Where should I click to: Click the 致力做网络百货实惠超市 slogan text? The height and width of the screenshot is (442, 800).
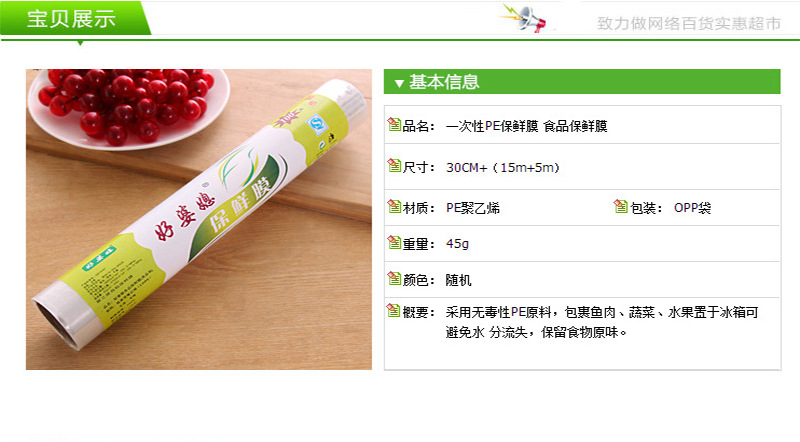point(689,23)
